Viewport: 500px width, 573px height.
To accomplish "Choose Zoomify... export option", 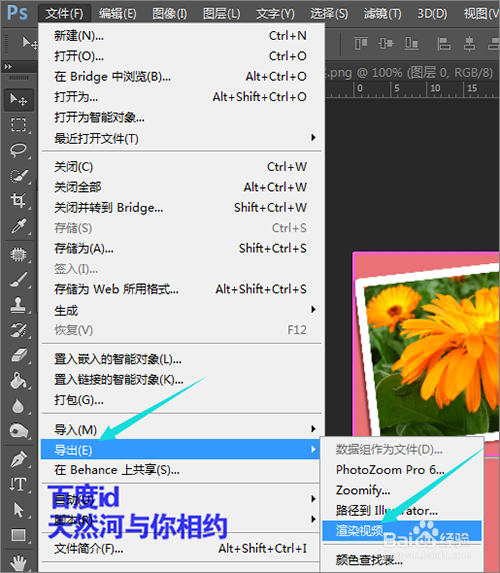I will tap(402, 490).
